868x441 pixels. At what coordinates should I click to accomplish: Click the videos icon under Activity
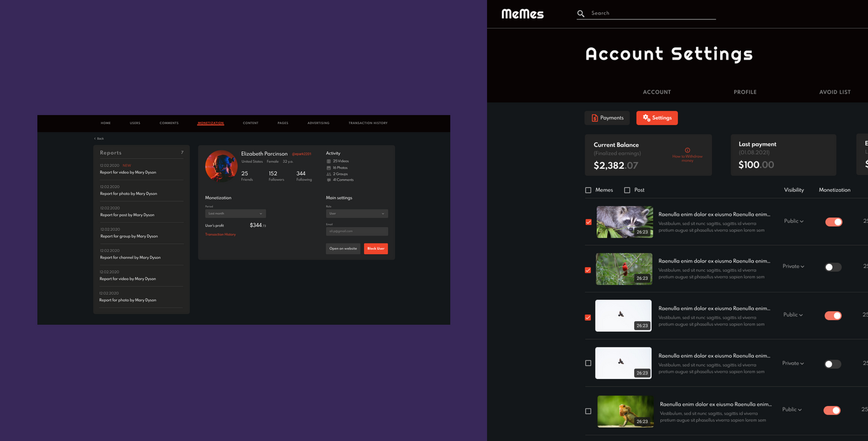click(329, 161)
